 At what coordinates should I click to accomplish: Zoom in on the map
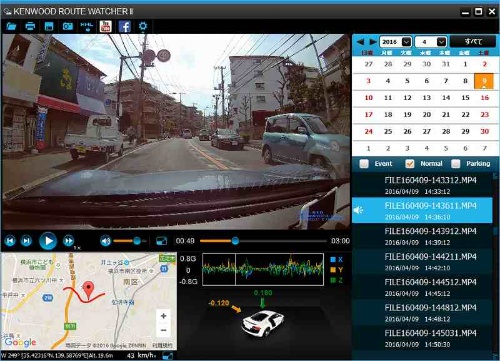tap(163, 316)
